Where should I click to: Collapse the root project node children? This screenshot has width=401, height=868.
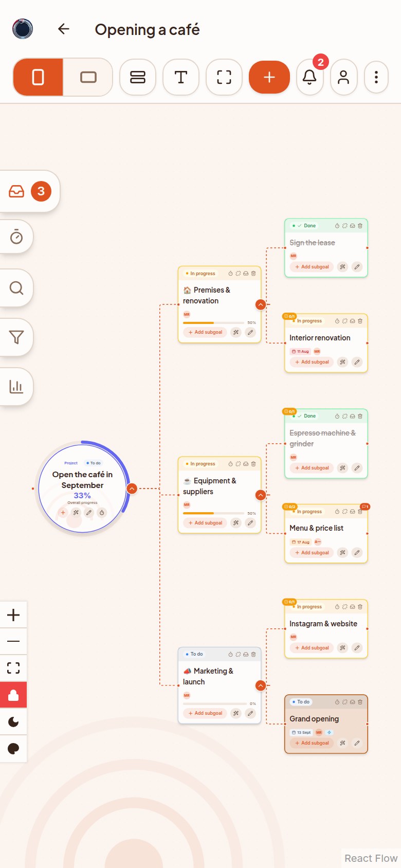coord(132,489)
